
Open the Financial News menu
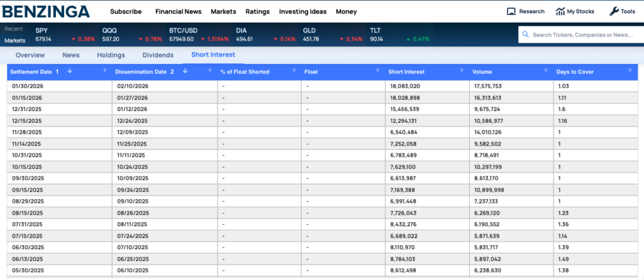pos(178,11)
